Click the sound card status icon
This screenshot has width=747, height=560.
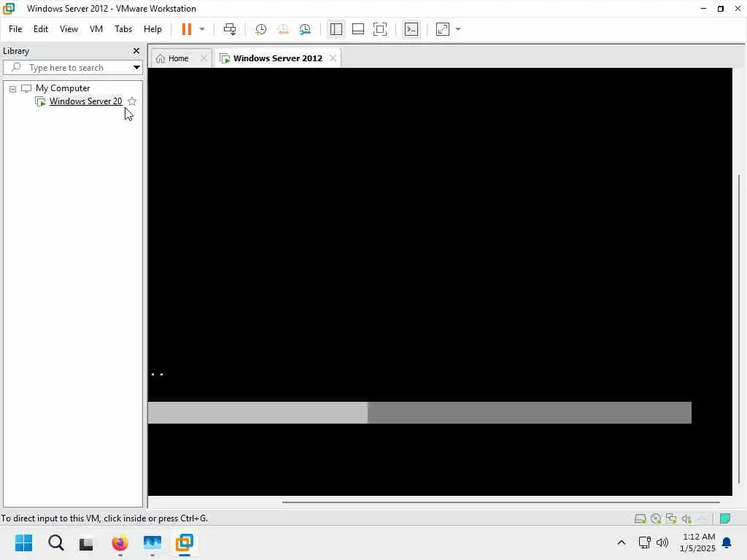coord(686,518)
